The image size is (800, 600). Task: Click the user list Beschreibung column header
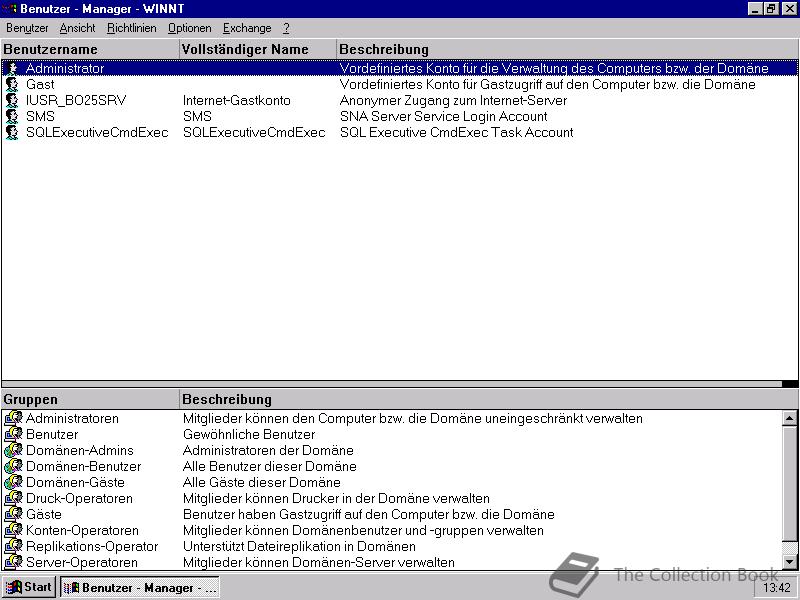point(567,49)
